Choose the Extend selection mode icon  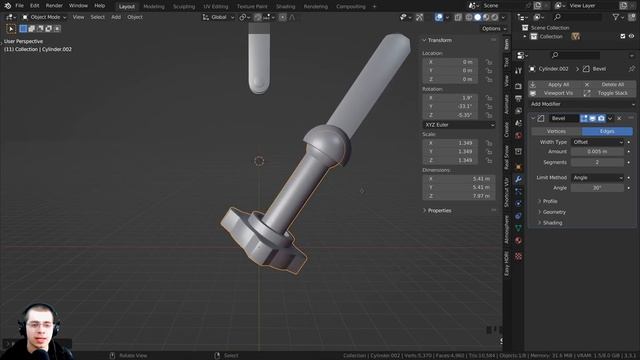[31, 29]
